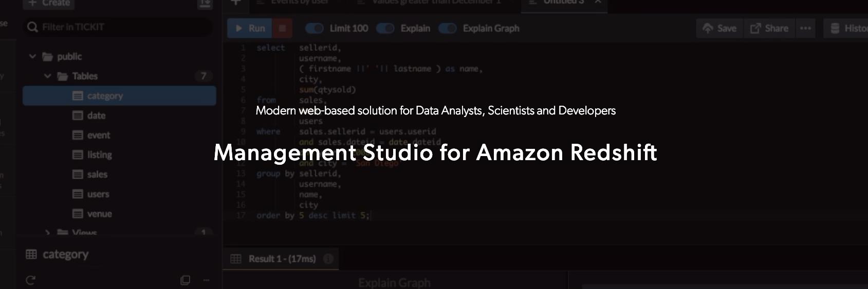
Task: Add a new query tab with plus
Action: pos(235,3)
